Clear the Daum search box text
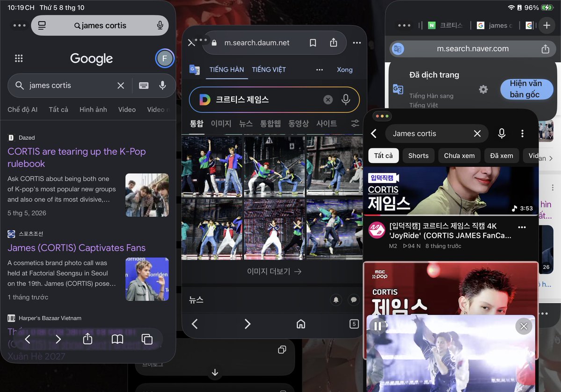 point(328,100)
